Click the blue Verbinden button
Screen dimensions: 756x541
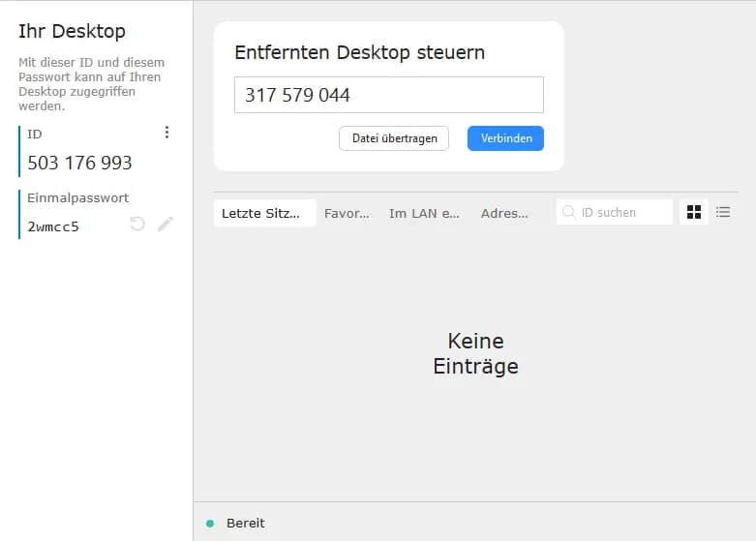tap(505, 138)
